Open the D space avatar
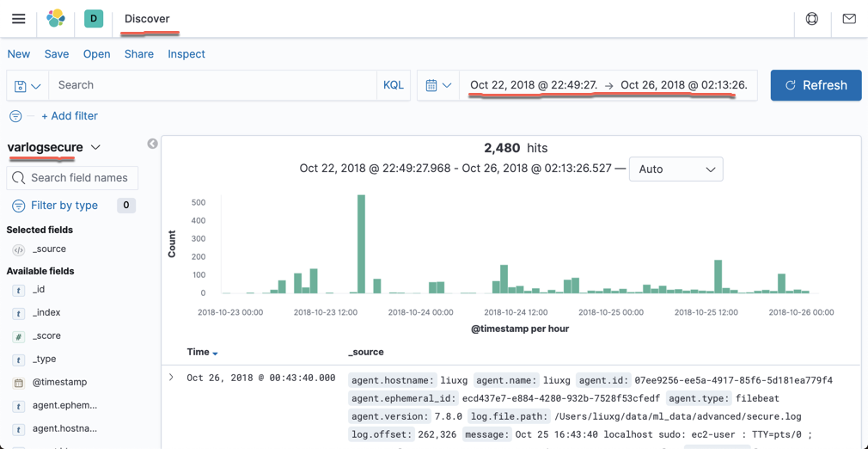868x449 pixels. point(94,18)
